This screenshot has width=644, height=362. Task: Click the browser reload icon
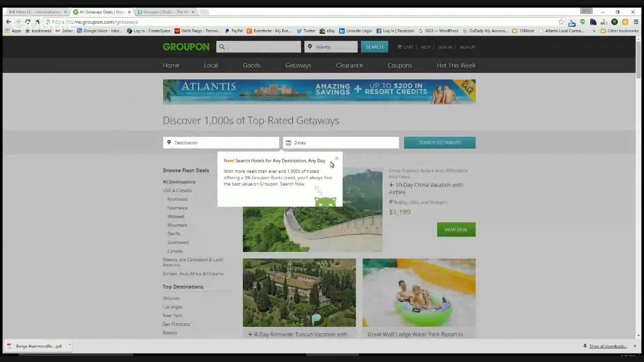pyautogui.click(x=28, y=22)
